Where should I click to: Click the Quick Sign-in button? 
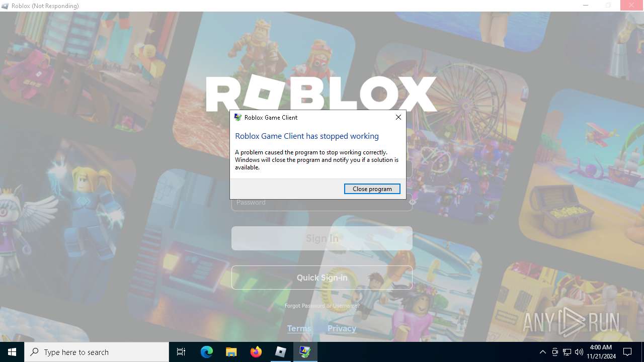point(321,278)
